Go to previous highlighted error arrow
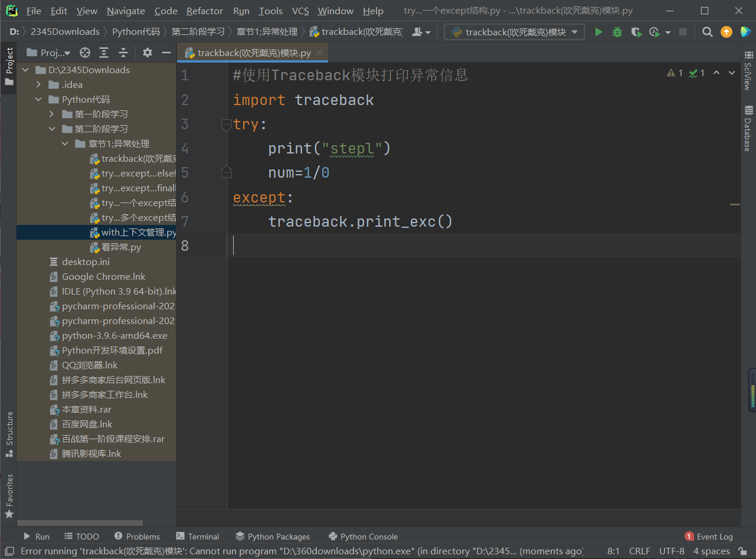This screenshot has height=559, width=756. coord(716,73)
